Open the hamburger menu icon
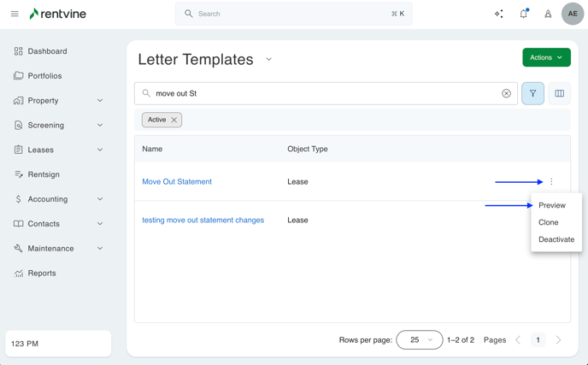 tap(15, 14)
